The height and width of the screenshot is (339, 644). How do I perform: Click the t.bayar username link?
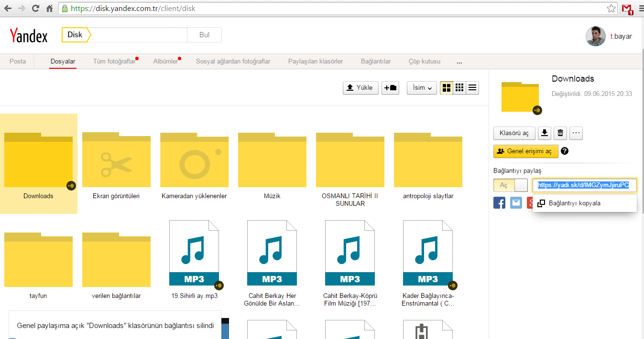621,36
